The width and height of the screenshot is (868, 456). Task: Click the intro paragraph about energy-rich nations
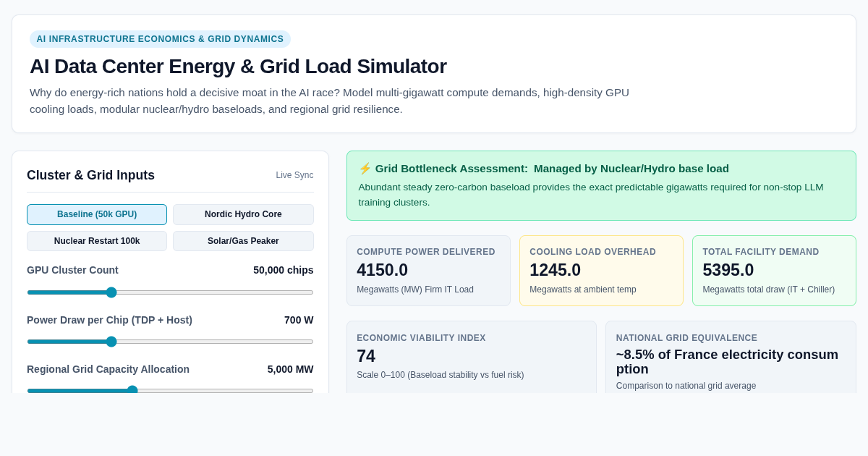tap(329, 101)
